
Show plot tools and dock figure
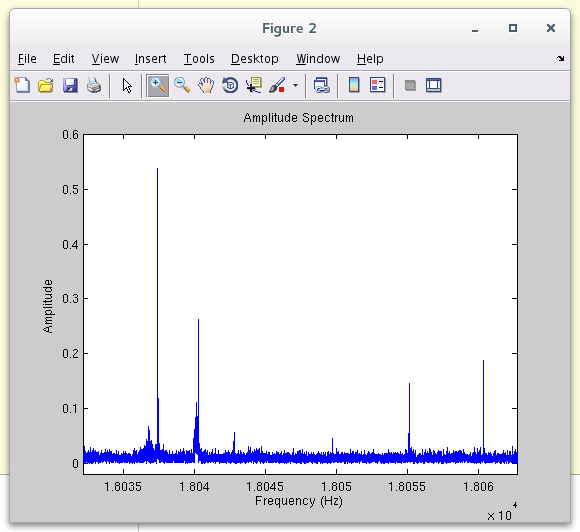[434, 85]
